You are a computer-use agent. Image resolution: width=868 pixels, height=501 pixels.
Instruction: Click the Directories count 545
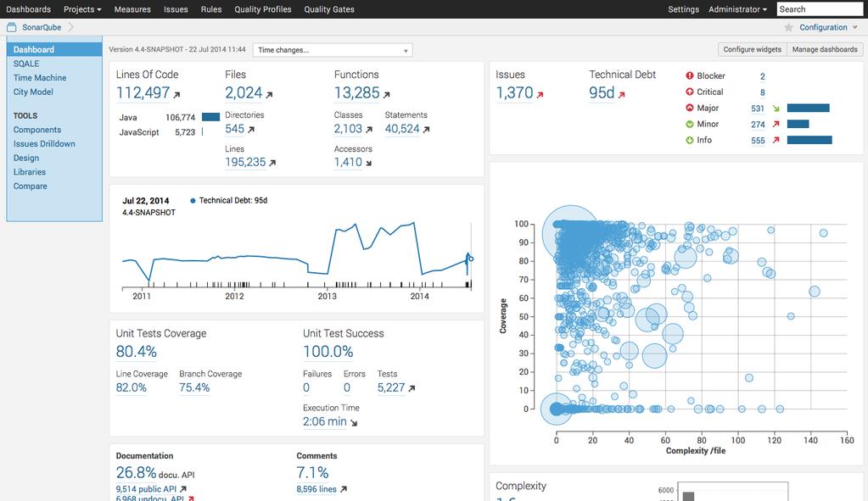(x=235, y=129)
